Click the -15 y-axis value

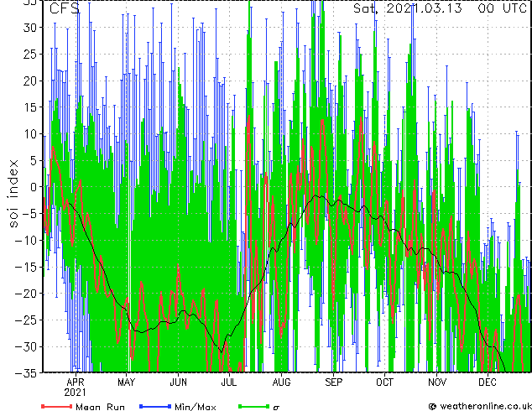point(27,267)
